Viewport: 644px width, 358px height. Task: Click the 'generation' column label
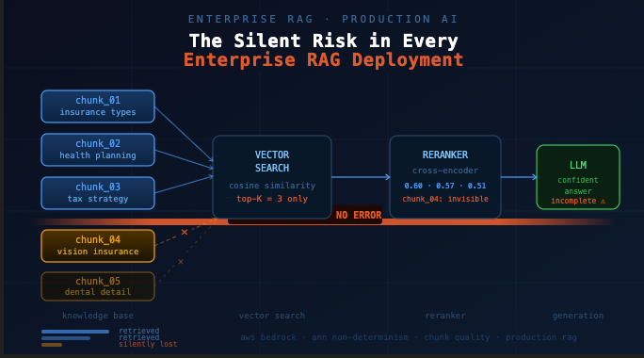click(x=578, y=316)
